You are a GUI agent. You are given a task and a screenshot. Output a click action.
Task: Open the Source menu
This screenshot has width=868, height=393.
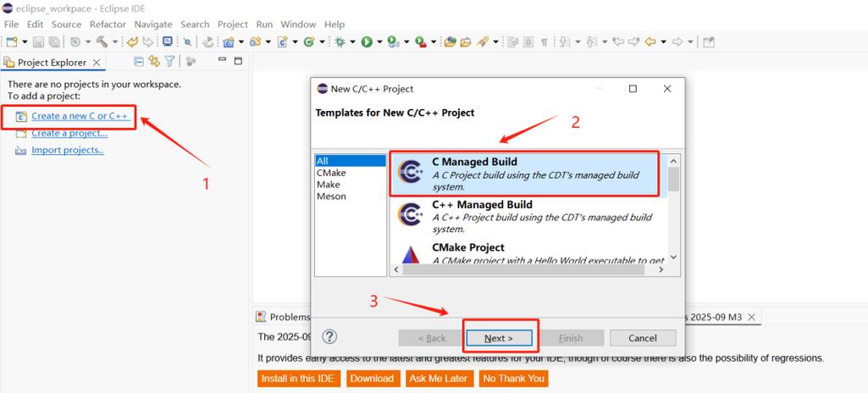(x=66, y=25)
